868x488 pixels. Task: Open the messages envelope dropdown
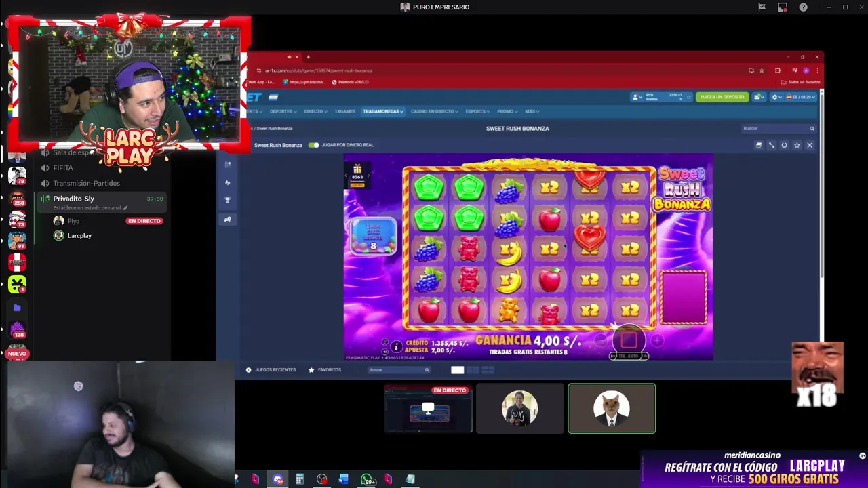(758, 97)
